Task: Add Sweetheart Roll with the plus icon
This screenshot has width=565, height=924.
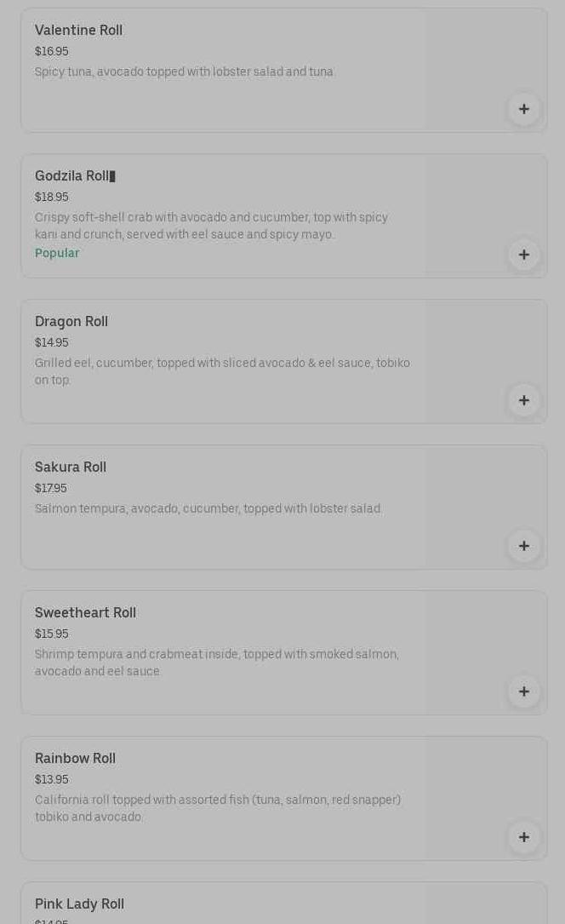Action: point(523,692)
